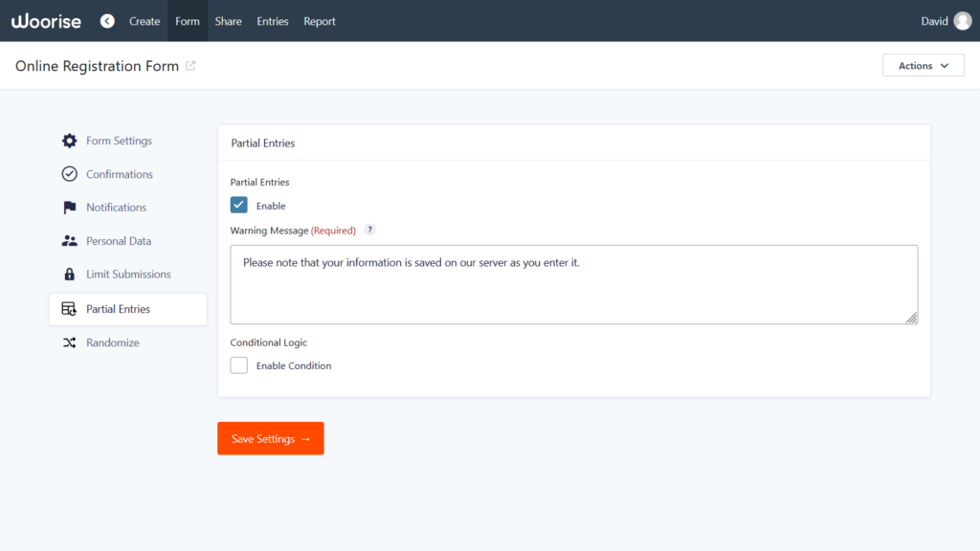Click the Notifications flag icon
Viewport: 980px width, 551px height.
click(x=69, y=207)
